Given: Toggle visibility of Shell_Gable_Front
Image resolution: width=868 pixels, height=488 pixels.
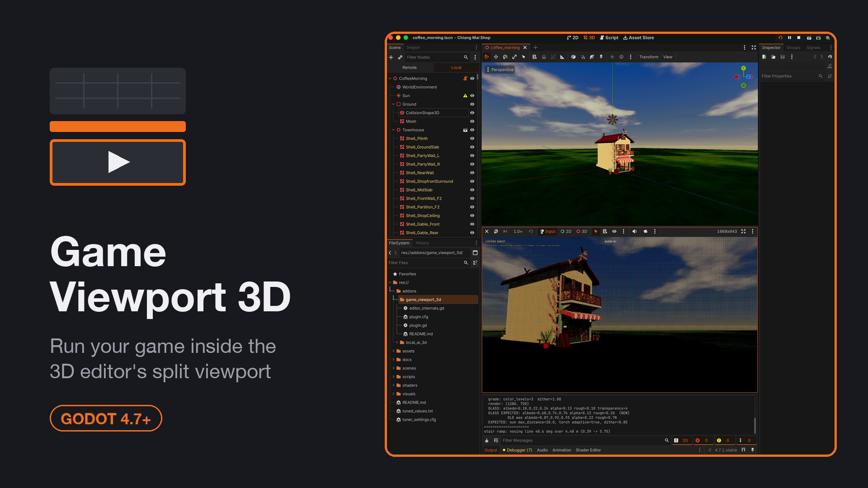Looking at the screenshot, I should (472, 225).
